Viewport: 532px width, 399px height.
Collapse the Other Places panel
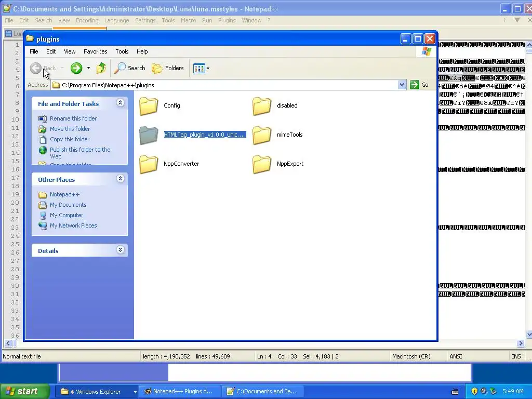(x=120, y=179)
